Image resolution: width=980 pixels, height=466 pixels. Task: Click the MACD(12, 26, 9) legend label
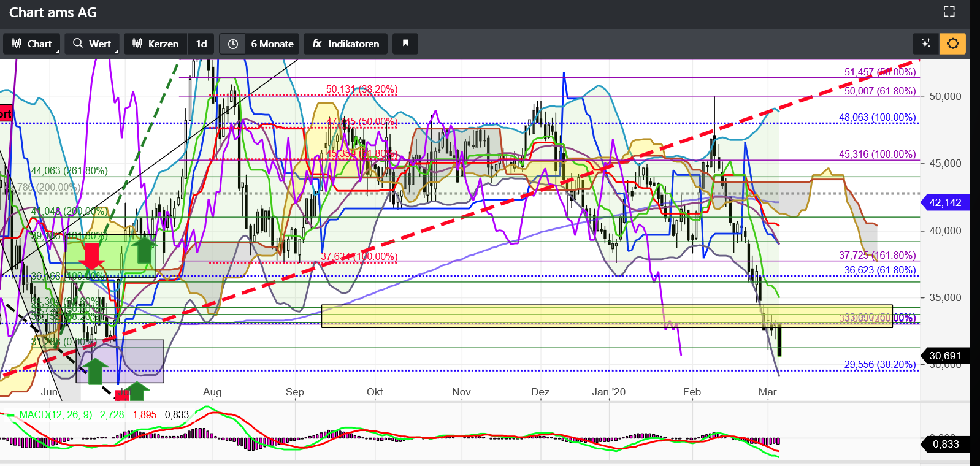click(x=56, y=414)
